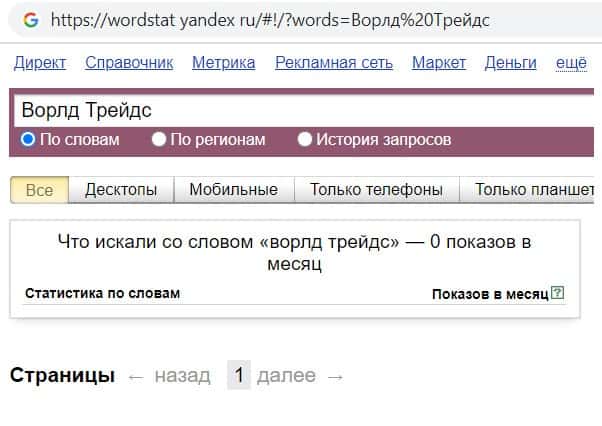This screenshot has width=602, height=426.
Task: Expand the ещё more-services menu
Action: [x=571, y=63]
